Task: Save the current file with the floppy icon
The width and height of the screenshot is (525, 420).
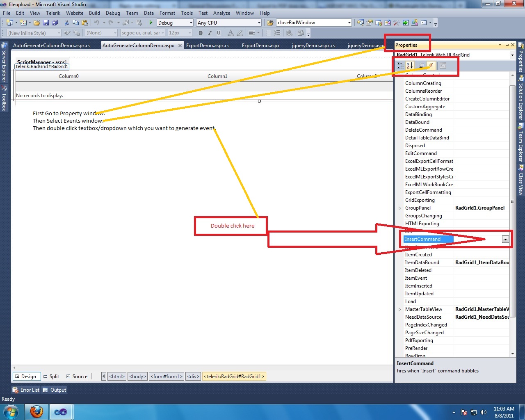Action: (46, 23)
